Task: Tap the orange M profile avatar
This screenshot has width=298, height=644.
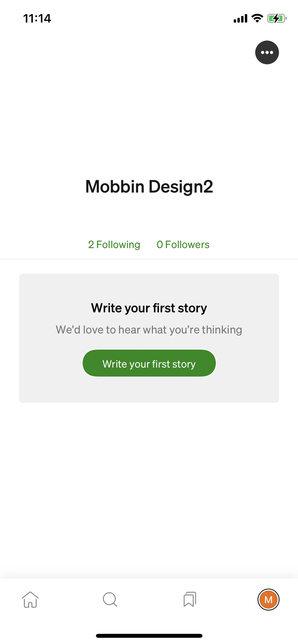Action: tap(268, 600)
